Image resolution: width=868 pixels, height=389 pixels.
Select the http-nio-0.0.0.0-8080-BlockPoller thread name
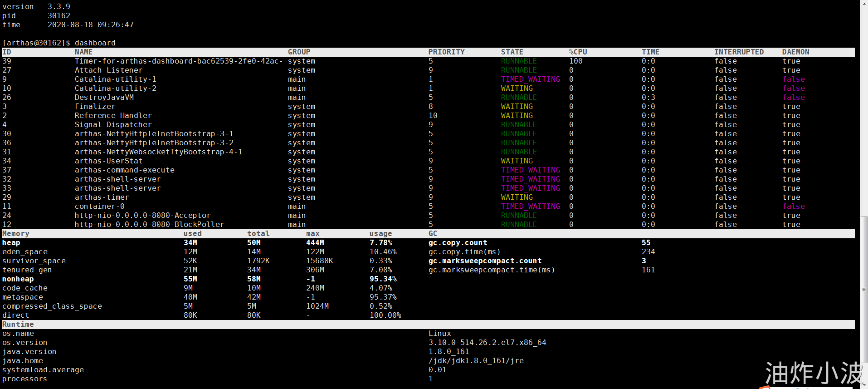[150, 225]
